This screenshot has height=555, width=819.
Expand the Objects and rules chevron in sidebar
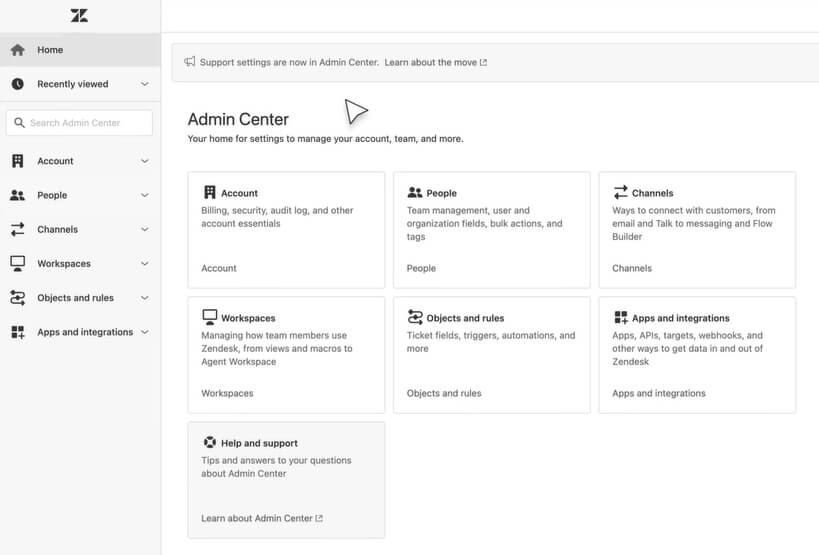click(x=145, y=298)
